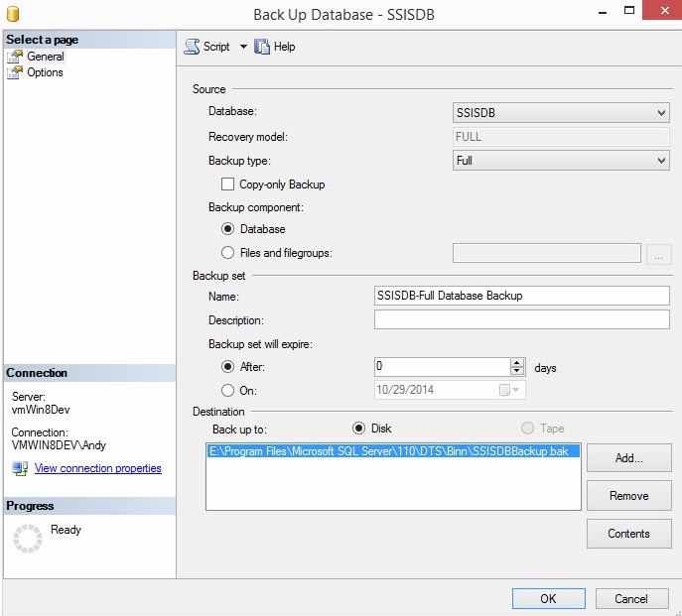This screenshot has height=616, width=682.
Task: Open the Backup type dropdown
Action: 561,161
